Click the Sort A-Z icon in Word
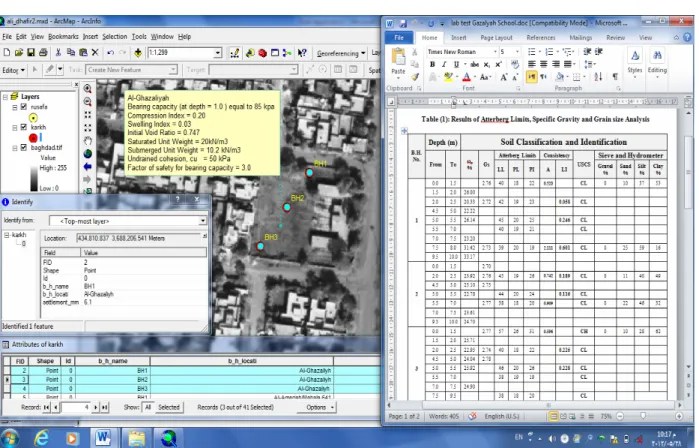The height and width of the screenshot is (448, 699). coord(598,77)
